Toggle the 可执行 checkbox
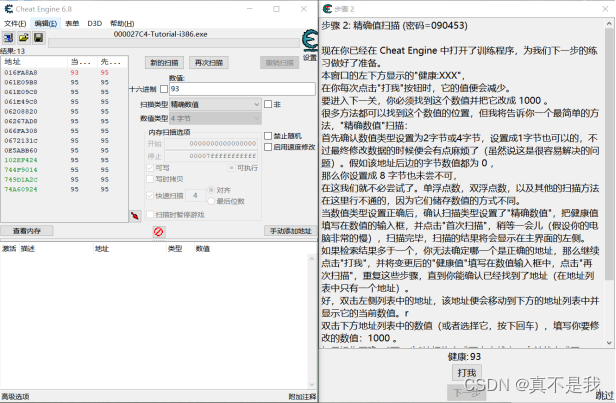Screen dimensions: 616x403 click(x=232, y=168)
